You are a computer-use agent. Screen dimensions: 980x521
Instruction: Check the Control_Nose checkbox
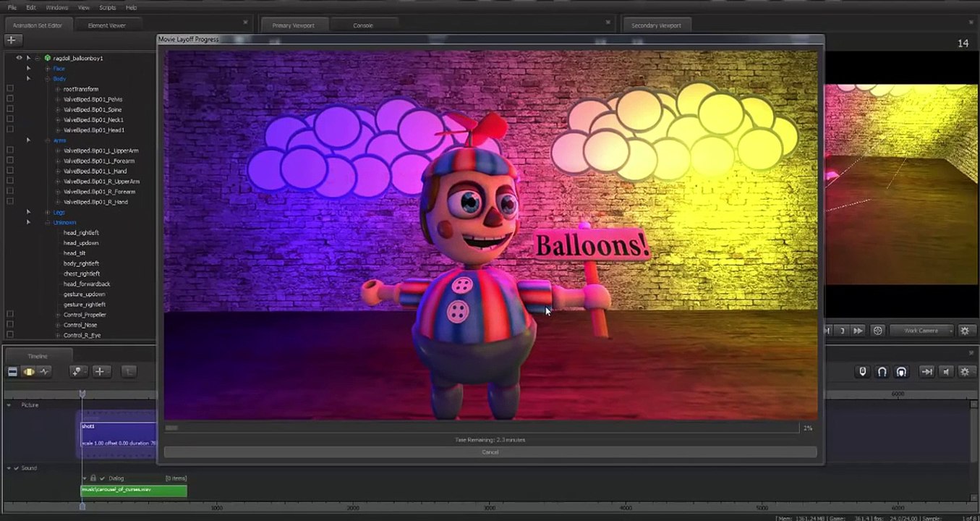(10, 325)
